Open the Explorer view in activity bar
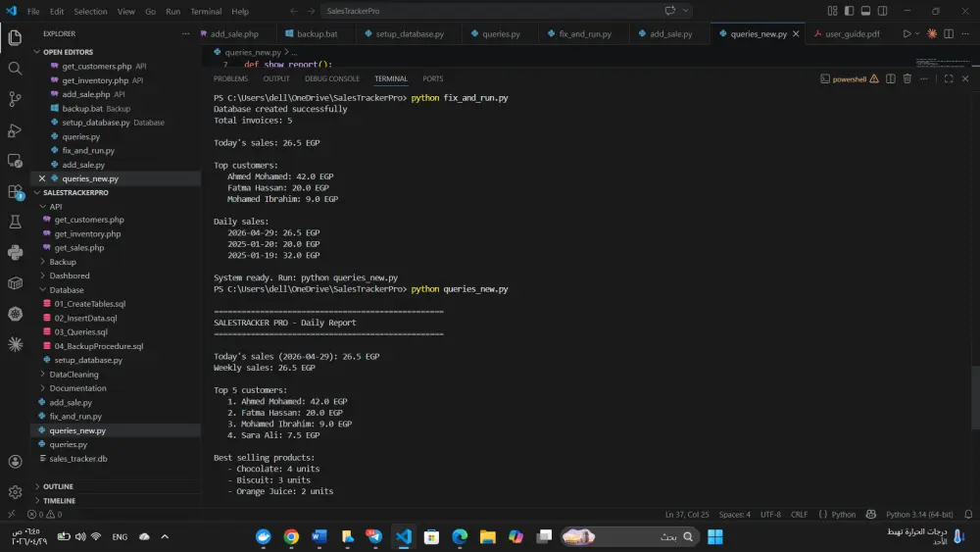The width and height of the screenshot is (980, 552). (15, 37)
